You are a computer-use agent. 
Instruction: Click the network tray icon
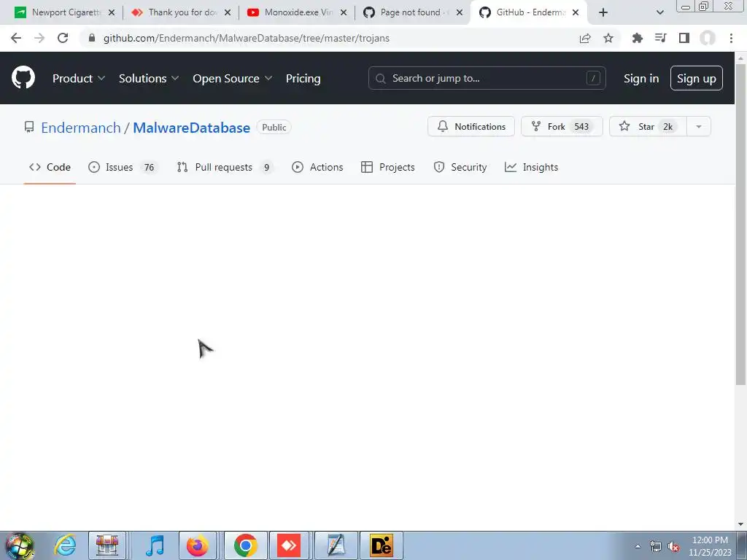pos(656,547)
